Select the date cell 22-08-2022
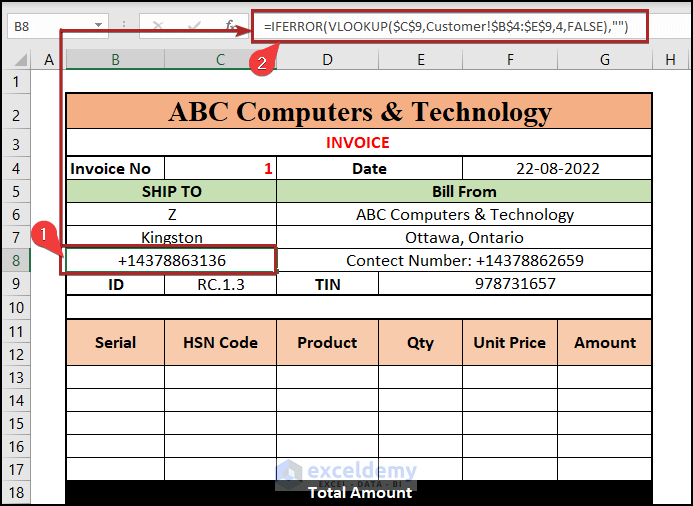This screenshot has width=693, height=506. click(x=557, y=168)
